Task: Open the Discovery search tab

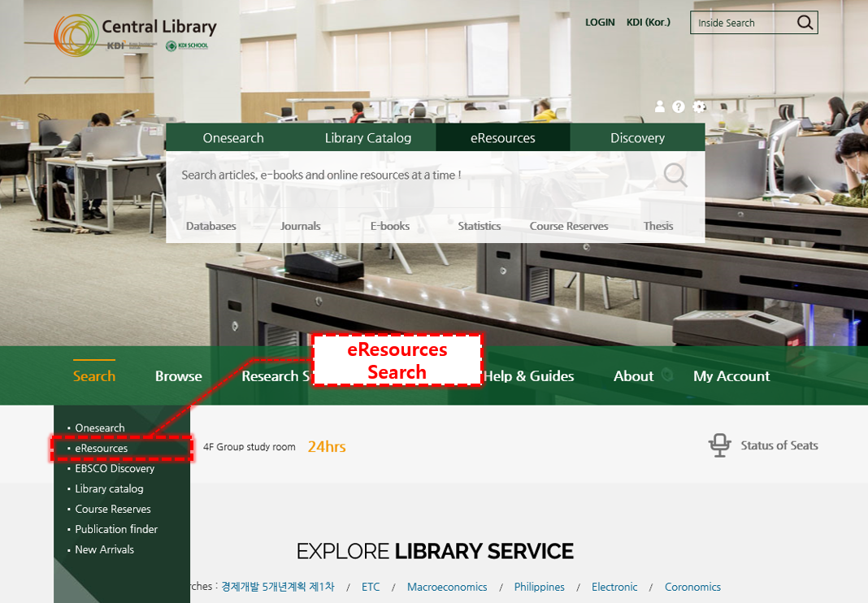Action: [x=637, y=138]
